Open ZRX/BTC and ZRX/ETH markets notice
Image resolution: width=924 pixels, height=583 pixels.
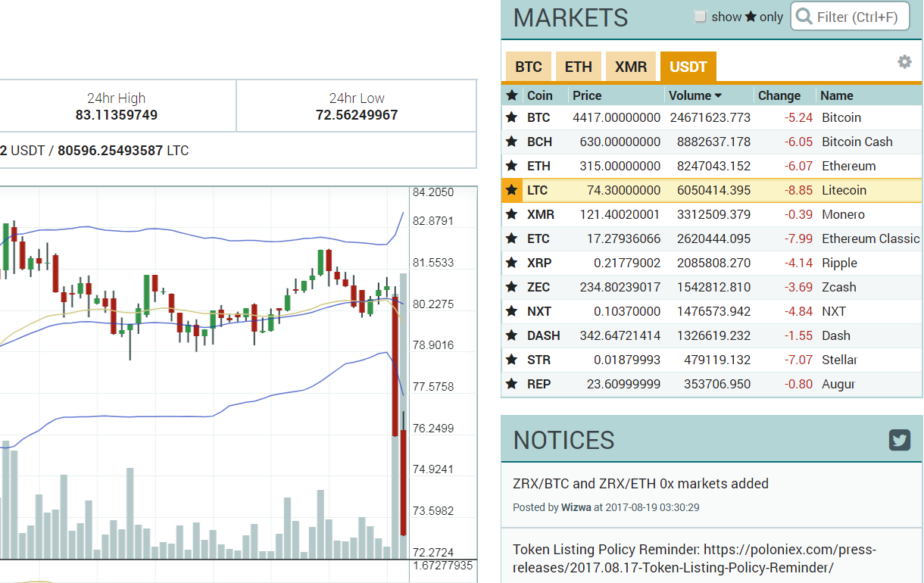coord(641,483)
